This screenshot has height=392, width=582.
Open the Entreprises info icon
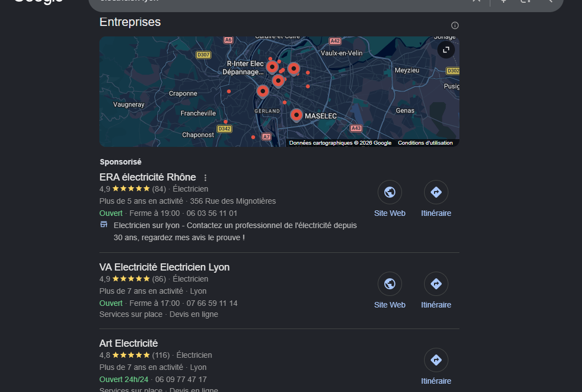click(x=454, y=25)
